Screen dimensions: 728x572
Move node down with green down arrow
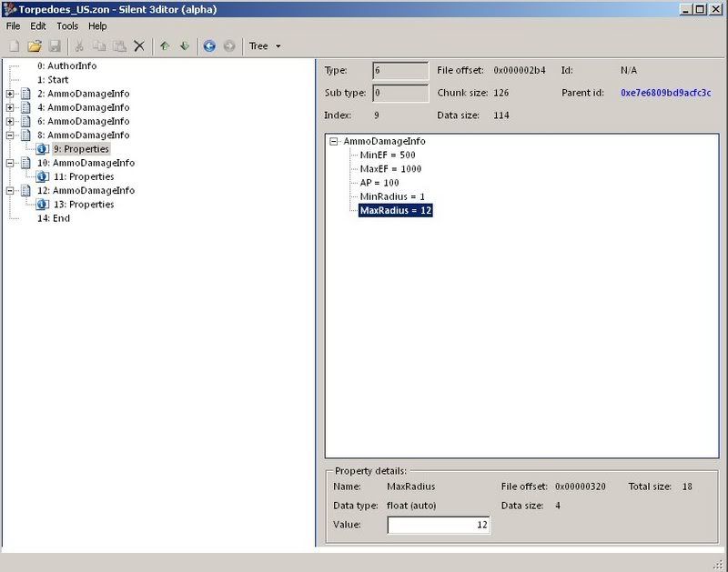tap(185, 46)
